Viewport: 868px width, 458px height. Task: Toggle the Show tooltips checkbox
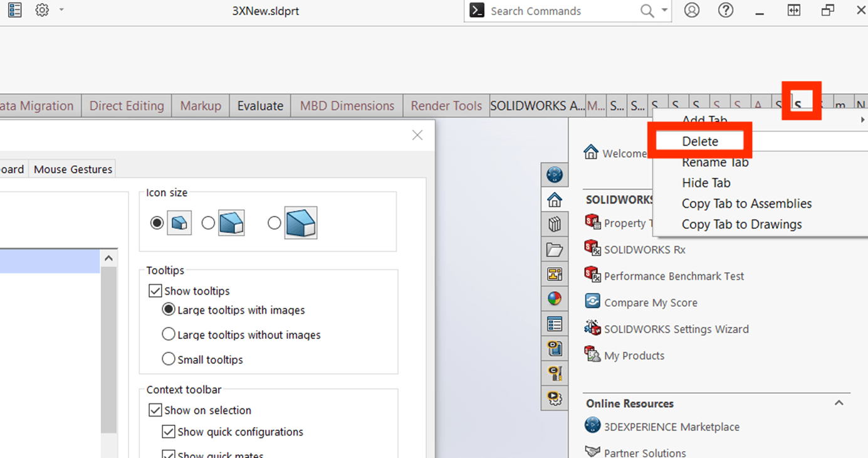click(155, 291)
